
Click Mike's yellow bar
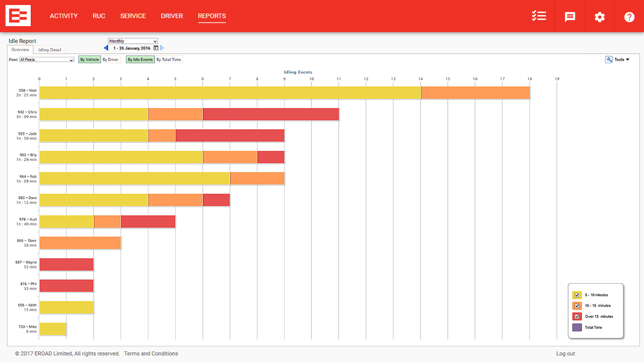tap(53, 329)
